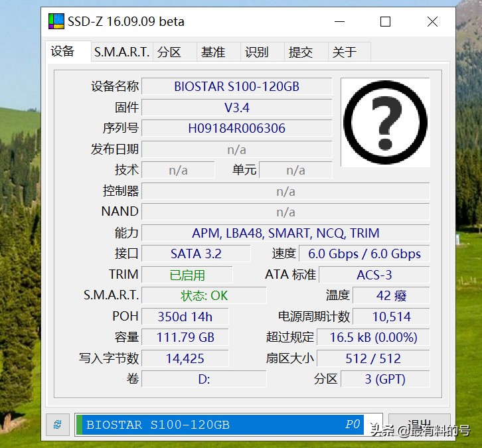Open the S.M.A.R.T. tab
Image resolution: width=482 pixels, height=448 pixels.
(122, 52)
